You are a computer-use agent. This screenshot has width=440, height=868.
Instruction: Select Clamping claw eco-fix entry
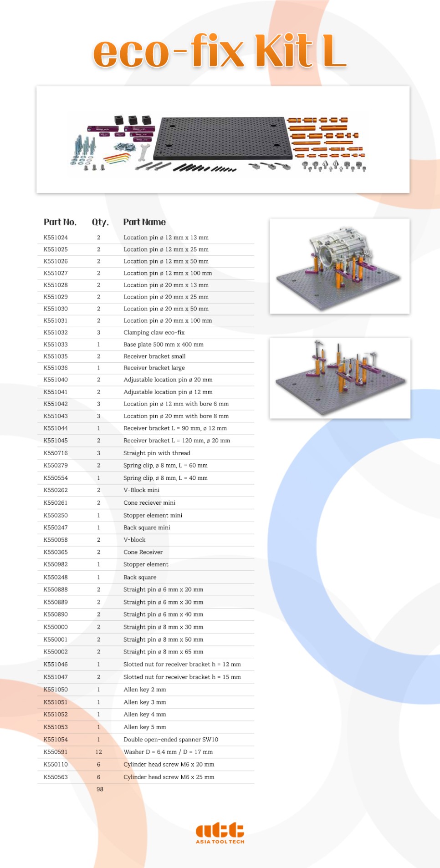coord(154,333)
